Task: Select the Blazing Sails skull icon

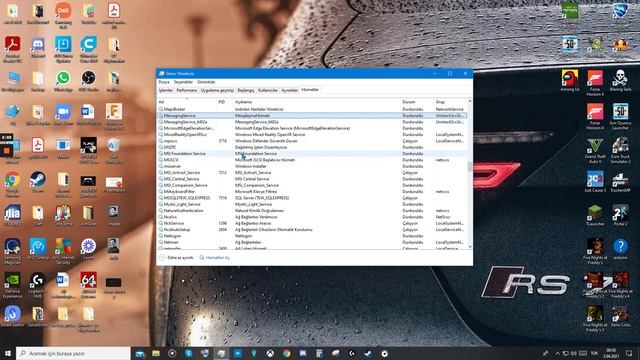Action: [x=620, y=80]
